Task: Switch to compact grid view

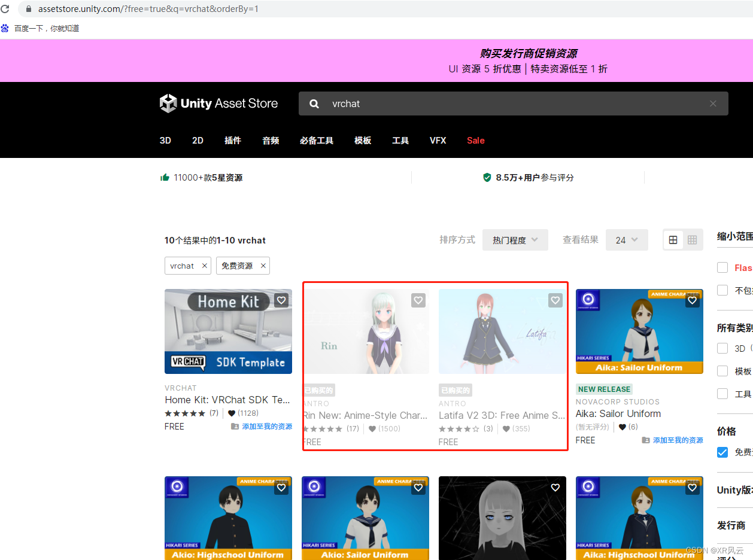Action: click(x=693, y=240)
